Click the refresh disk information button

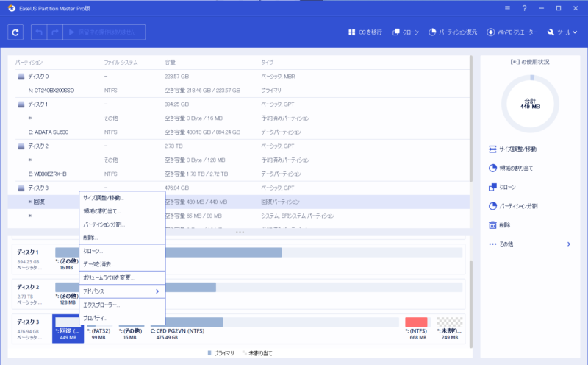pos(15,32)
